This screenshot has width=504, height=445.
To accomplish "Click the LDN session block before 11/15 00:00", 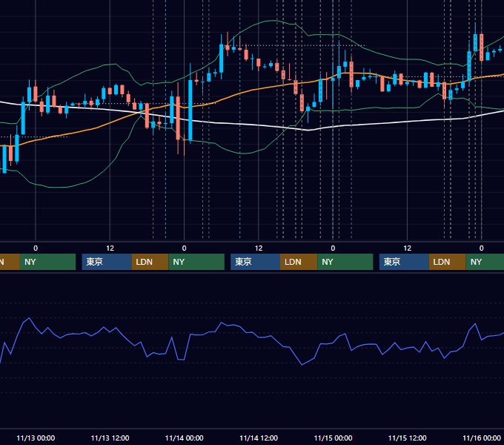I will (299, 262).
